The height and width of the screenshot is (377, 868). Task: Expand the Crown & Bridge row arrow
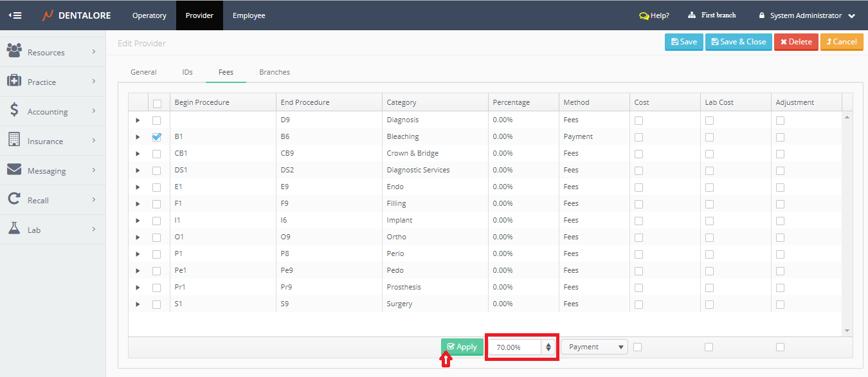(138, 154)
